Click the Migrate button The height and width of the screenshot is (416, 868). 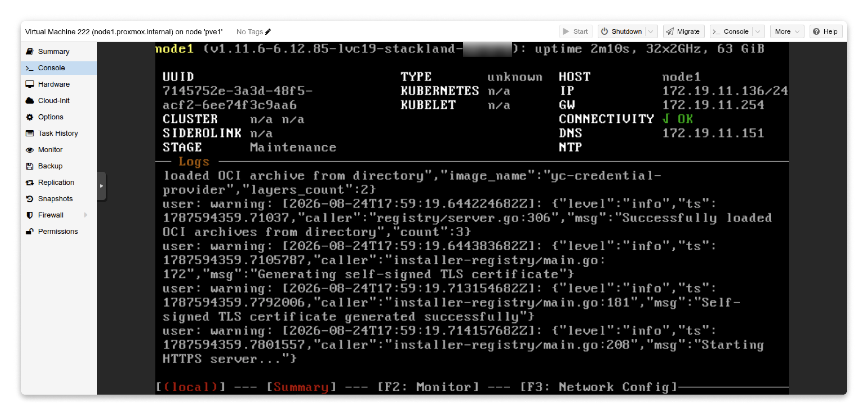pos(683,31)
